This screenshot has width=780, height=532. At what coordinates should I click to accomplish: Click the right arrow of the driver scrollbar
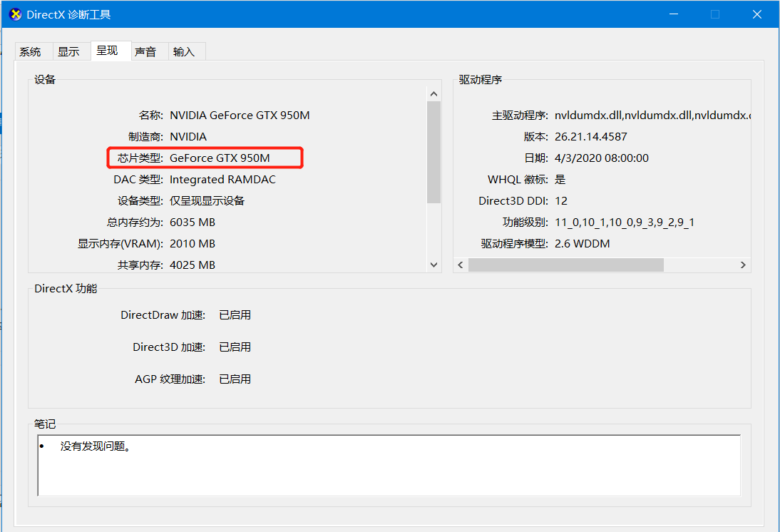(743, 265)
